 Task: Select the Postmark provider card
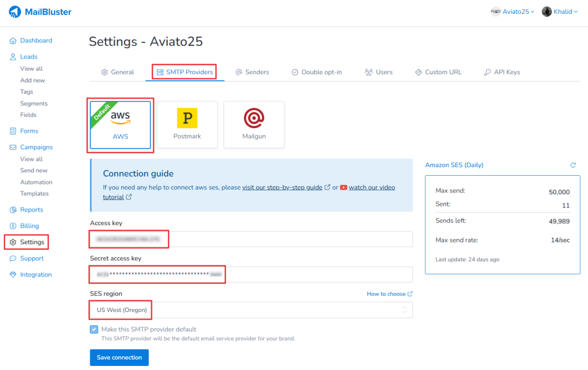187,125
